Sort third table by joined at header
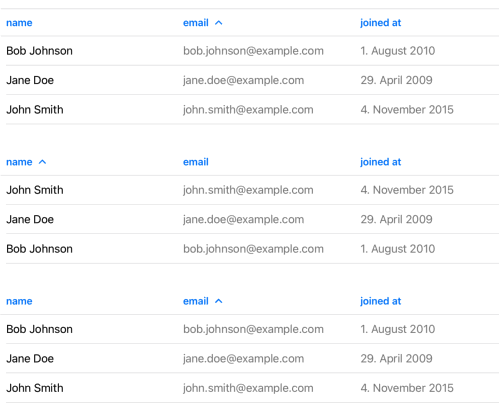Image resolution: width=499 pixels, height=416 pixels. point(380,301)
